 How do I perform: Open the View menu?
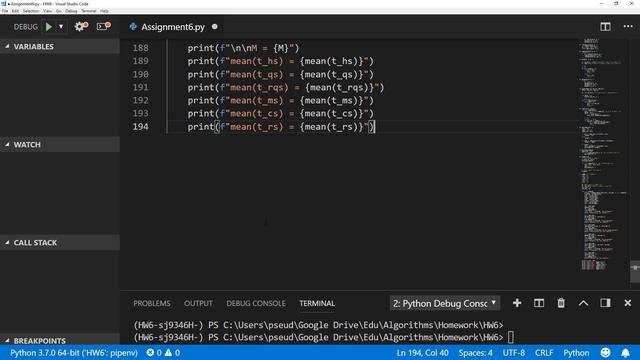pos(47,11)
